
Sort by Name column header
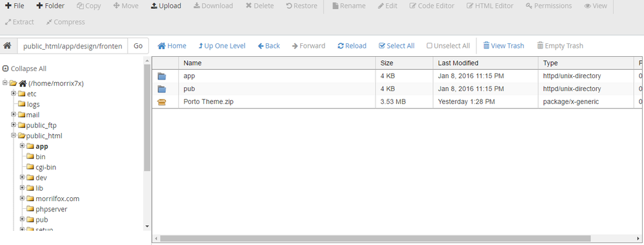click(x=277, y=63)
